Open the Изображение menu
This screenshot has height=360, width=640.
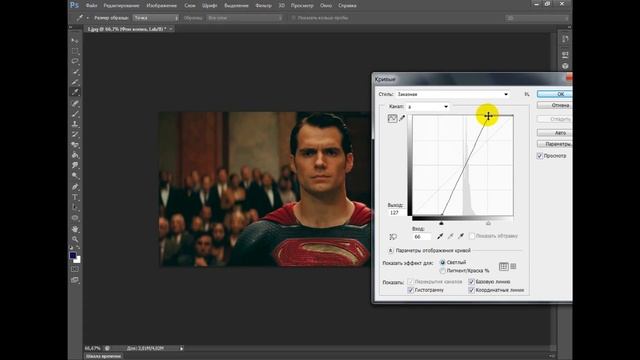162,6
